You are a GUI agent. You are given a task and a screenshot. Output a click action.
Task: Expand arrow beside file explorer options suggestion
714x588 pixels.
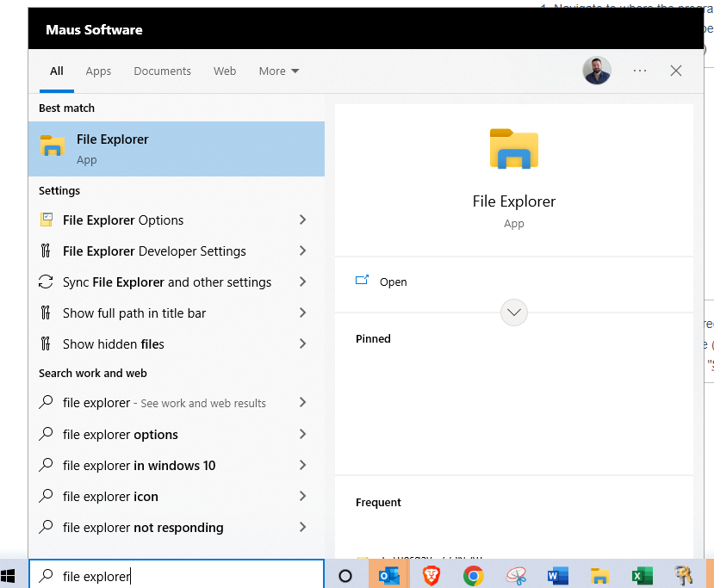(x=303, y=434)
